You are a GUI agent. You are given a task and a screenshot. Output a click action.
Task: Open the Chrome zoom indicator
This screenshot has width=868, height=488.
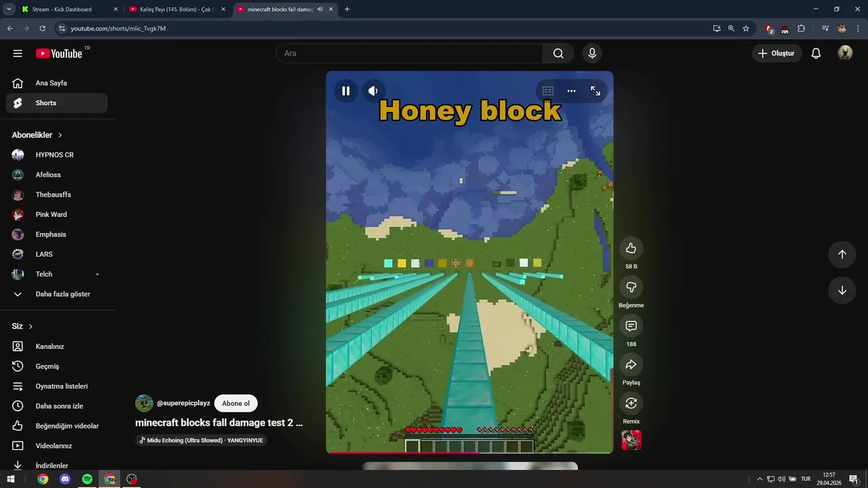(731, 28)
